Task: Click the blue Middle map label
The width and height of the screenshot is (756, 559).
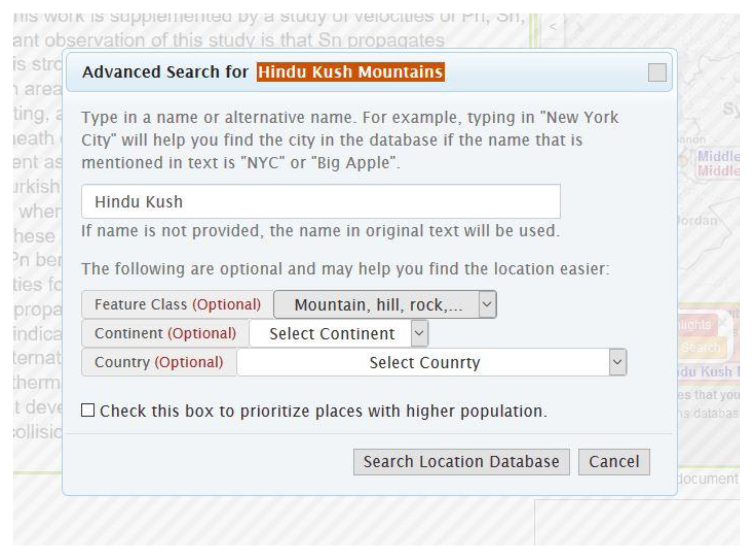Action: coord(718,156)
